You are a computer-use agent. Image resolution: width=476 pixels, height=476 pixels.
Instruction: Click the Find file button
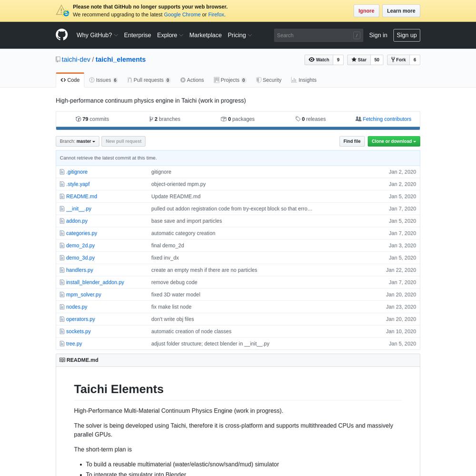[x=352, y=141]
